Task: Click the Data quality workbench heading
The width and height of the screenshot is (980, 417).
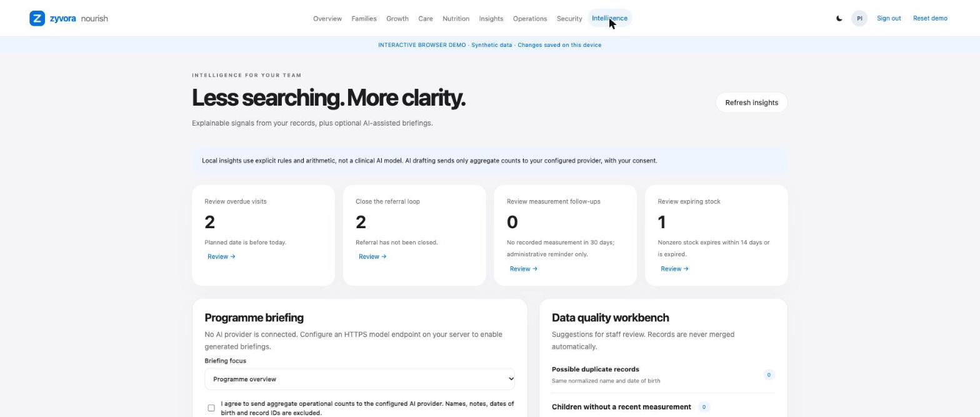Action: coord(610,318)
